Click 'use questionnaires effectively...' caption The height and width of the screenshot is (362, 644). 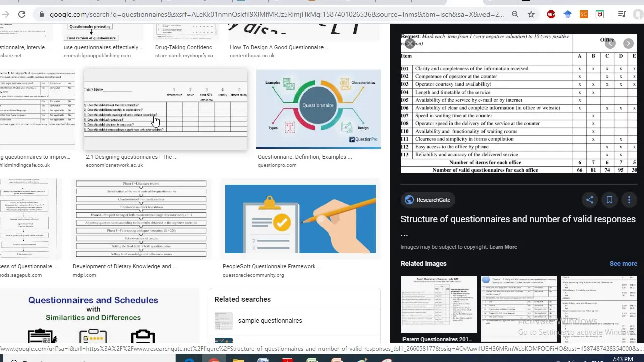point(103,47)
